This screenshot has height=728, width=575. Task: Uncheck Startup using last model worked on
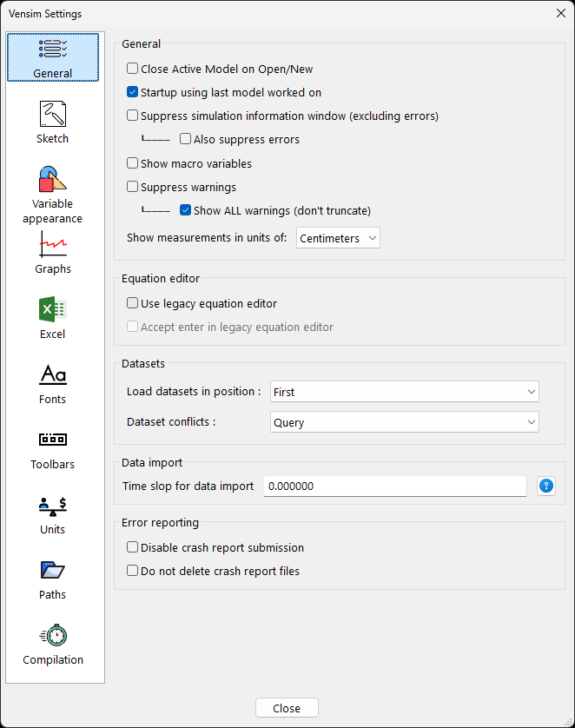[x=133, y=92]
